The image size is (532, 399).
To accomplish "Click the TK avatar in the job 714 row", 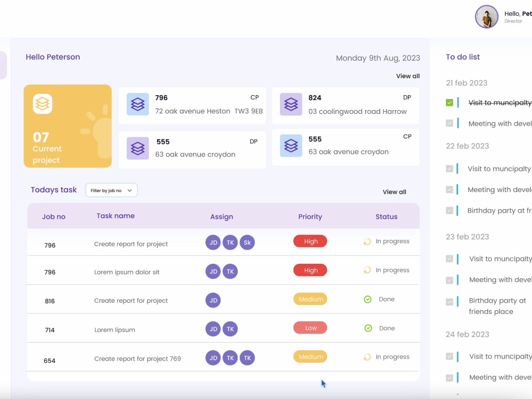I will [230, 329].
